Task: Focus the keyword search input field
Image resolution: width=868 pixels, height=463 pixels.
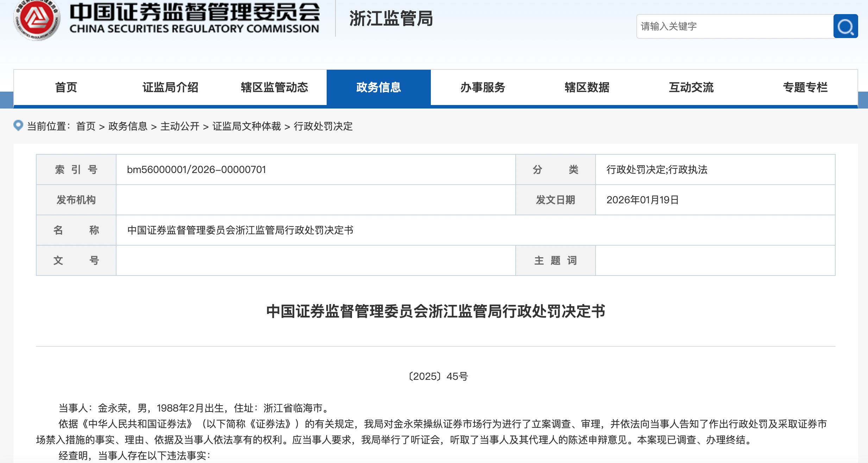Action: [x=735, y=26]
